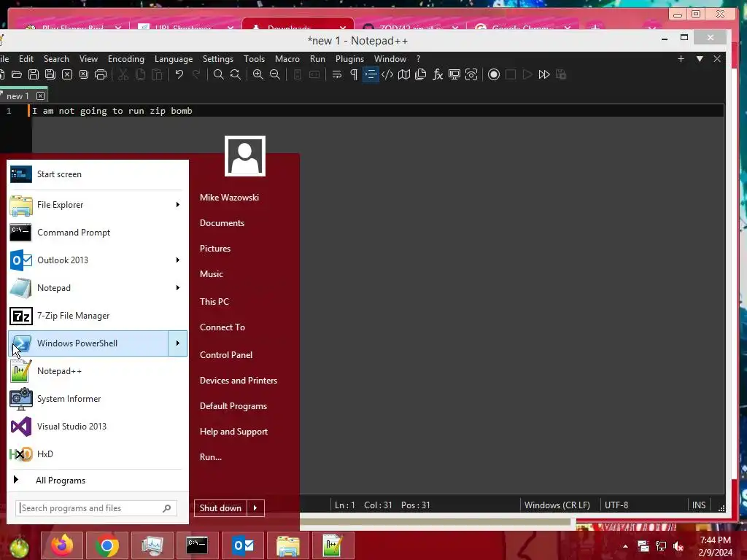The width and height of the screenshot is (747, 560).
Task: Start macro recording with record button
Action: (x=494, y=74)
